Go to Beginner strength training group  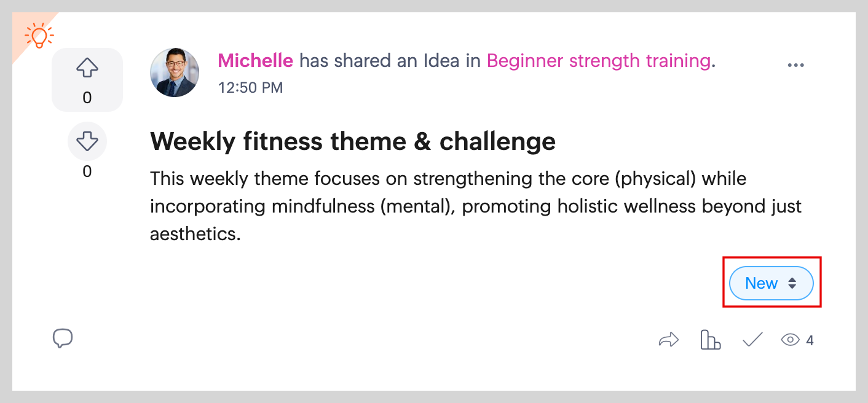(x=598, y=60)
